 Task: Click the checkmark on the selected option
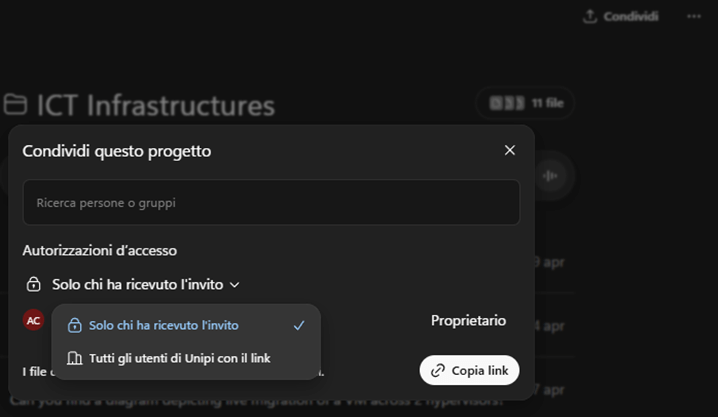pyautogui.click(x=298, y=325)
